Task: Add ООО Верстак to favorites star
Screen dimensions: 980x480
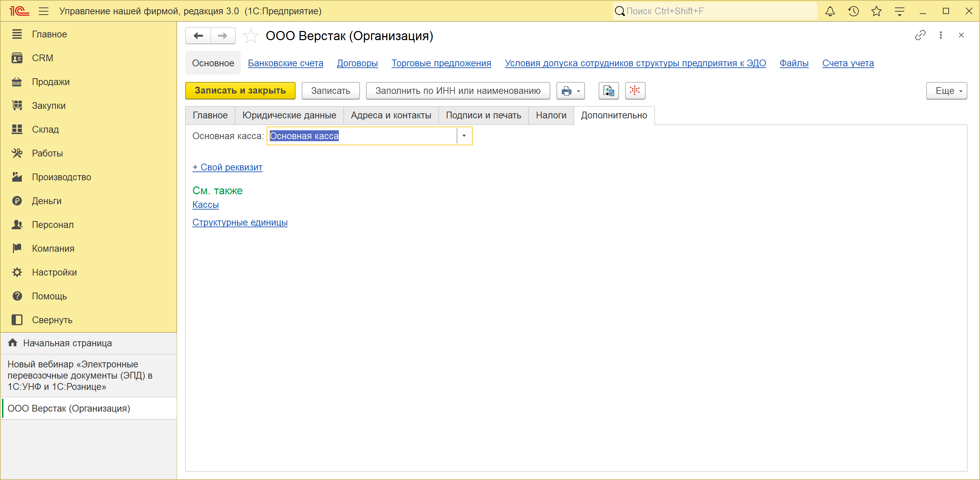Action: 251,36
